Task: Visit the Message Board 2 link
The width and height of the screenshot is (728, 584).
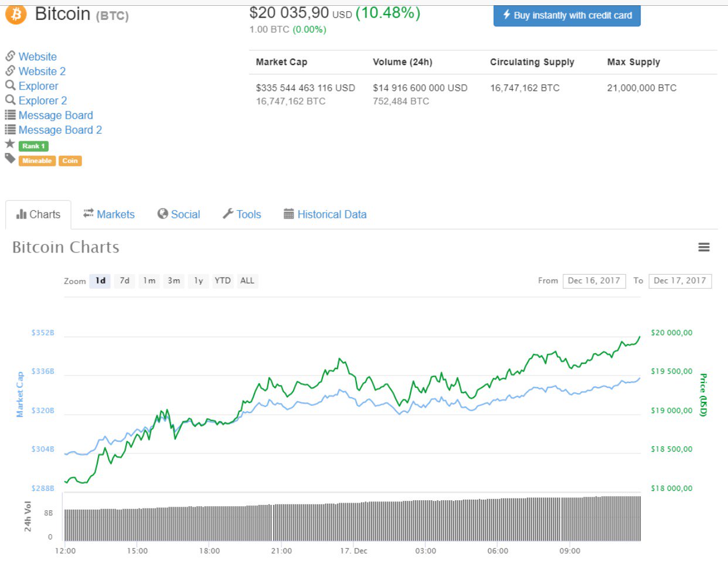Action: coord(60,130)
